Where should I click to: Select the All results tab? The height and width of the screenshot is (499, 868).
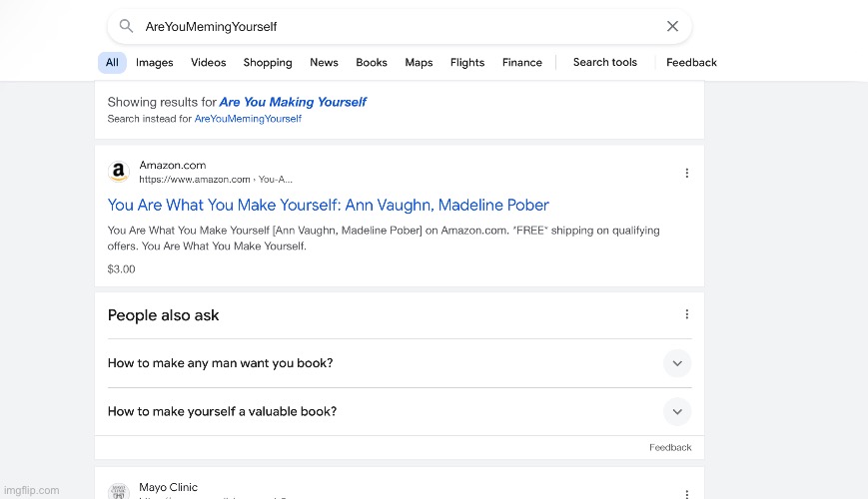tap(112, 63)
